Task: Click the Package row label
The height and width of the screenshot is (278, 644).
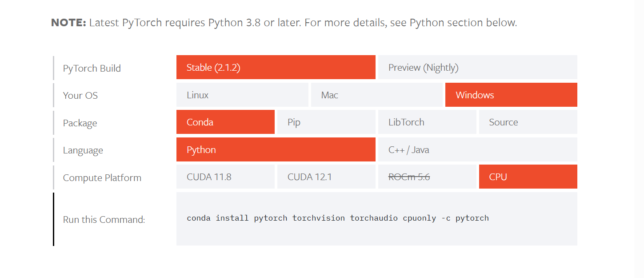Action: [80, 123]
